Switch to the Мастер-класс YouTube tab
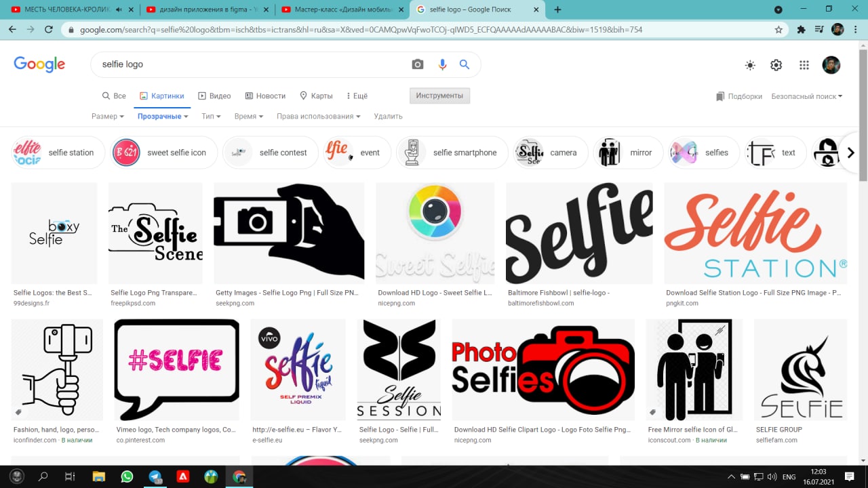 pos(343,9)
